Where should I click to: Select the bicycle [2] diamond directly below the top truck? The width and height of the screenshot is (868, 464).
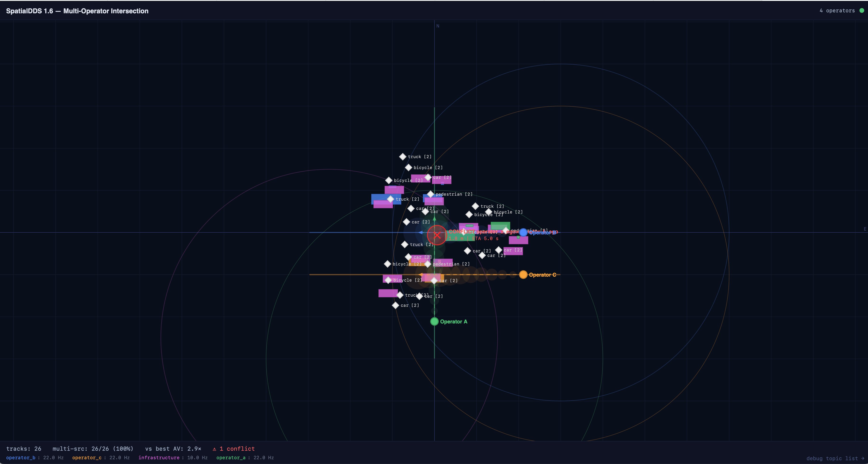[408, 167]
